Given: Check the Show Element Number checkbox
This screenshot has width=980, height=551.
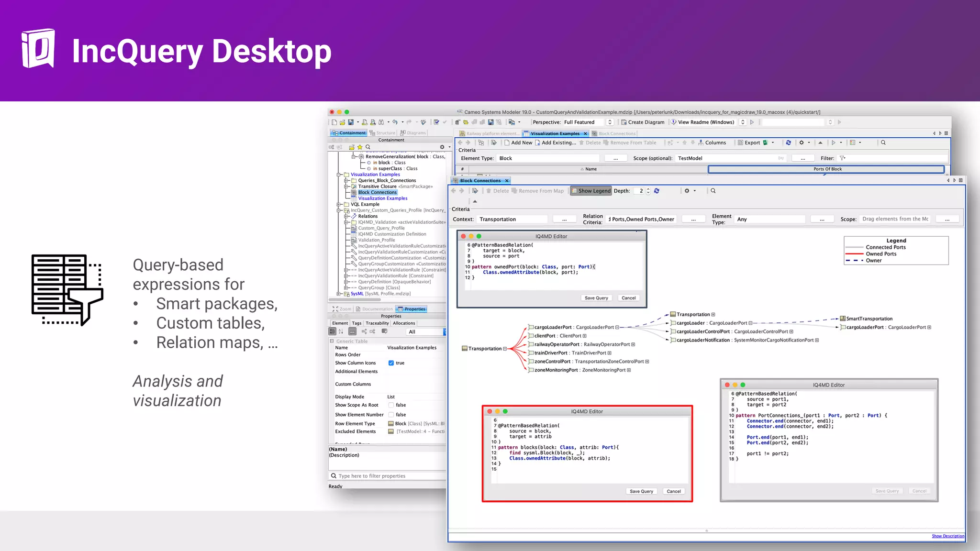Looking at the screenshot, I should pos(391,415).
